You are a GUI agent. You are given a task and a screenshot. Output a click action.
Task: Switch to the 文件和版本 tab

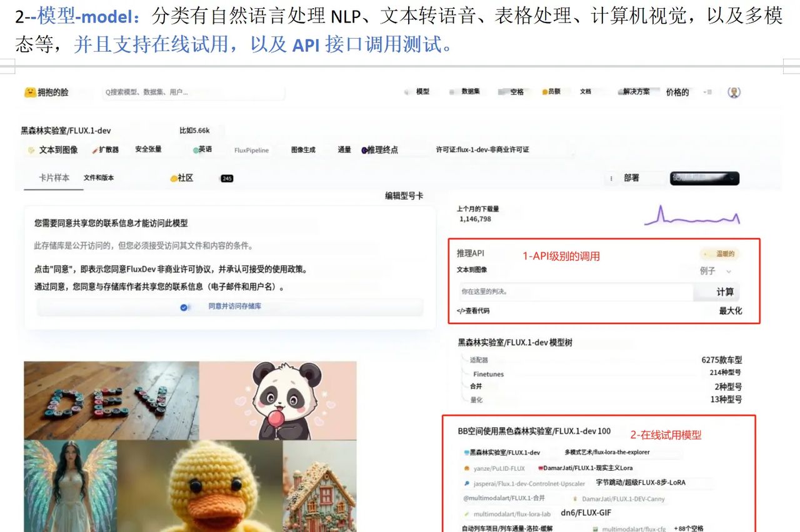click(x=99, y=178)
